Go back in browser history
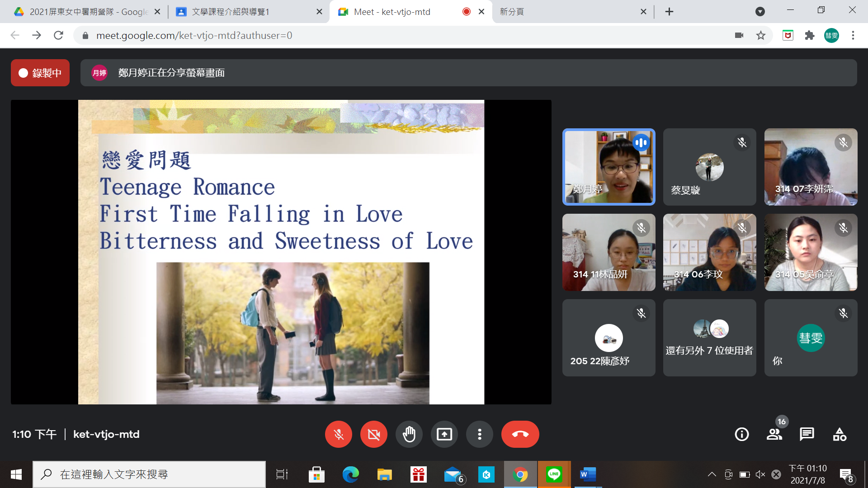The width and height of the screenshot is (868, 488). [15, 35]
